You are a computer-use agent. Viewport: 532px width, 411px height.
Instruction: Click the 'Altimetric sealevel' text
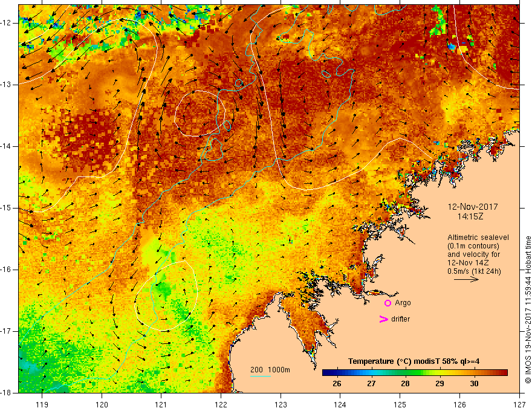(x=478, y=238)
